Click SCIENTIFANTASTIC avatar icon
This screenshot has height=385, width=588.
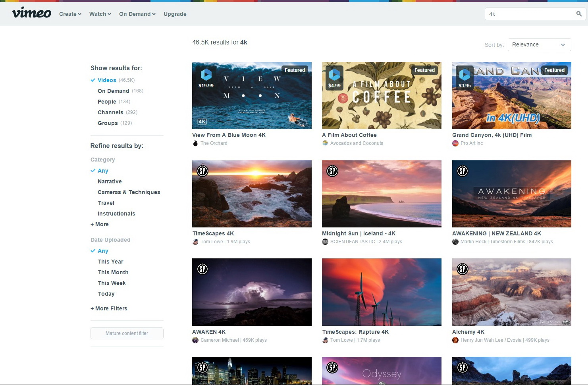click(x=325, y=242)
